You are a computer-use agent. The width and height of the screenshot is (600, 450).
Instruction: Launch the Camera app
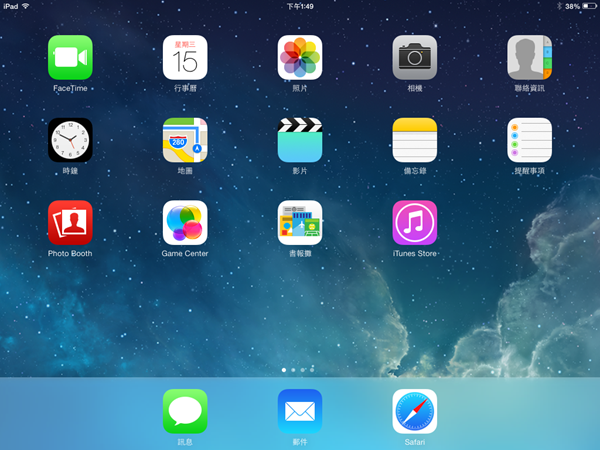(x=414, y=57)
